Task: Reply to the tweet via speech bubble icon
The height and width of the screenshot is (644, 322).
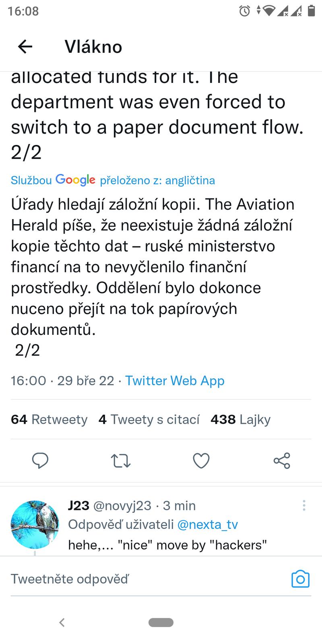Action: tap(40, 460)
